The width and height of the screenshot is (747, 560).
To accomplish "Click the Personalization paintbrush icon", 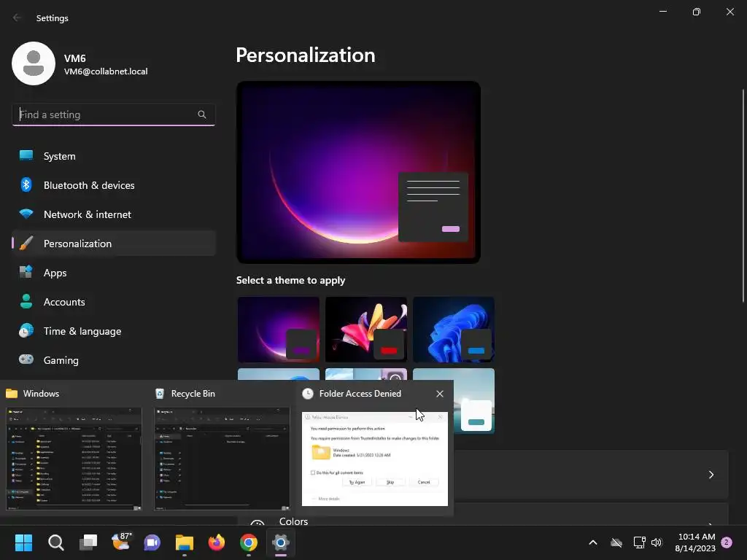I will (x=26, y=244).
